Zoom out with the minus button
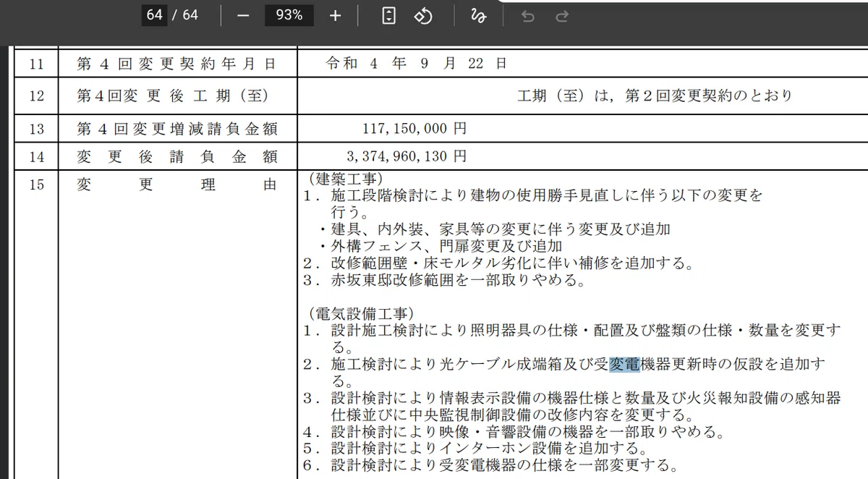This screenshot has height=479, width=868. pos(242,15)
